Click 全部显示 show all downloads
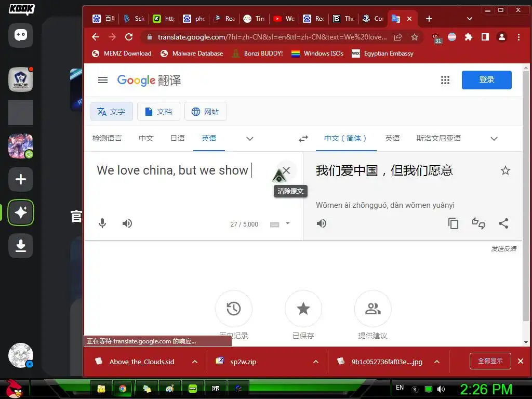The height and width of the screenshot is (399, 532). 490,361
